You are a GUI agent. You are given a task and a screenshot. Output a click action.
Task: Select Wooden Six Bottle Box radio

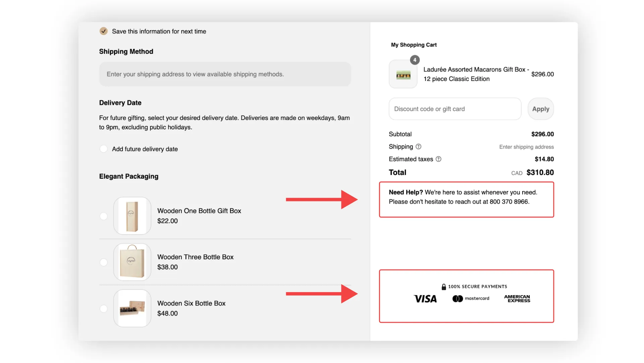tap(104, 309)
